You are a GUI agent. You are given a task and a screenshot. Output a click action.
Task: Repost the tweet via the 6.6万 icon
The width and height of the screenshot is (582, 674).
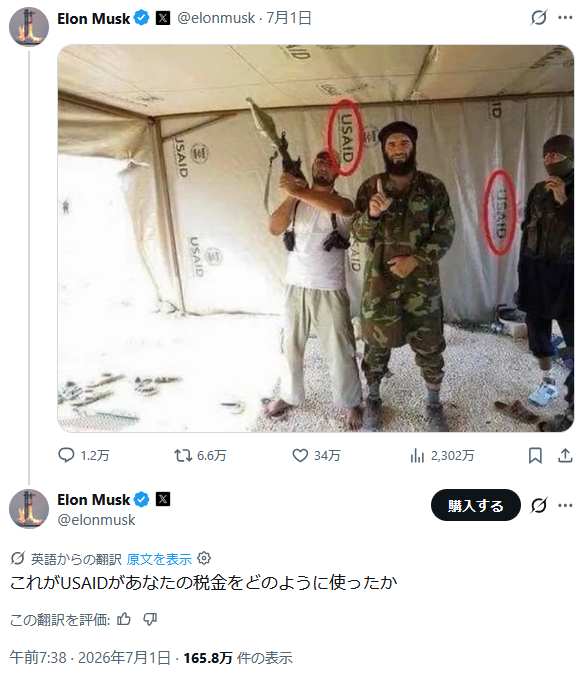183,455
